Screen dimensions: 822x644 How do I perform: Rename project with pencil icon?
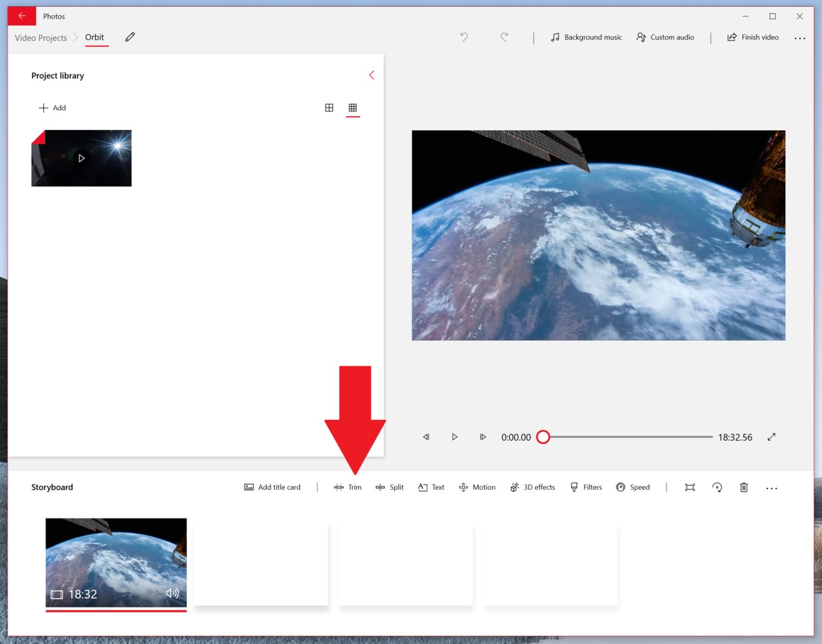click(130, 37)
